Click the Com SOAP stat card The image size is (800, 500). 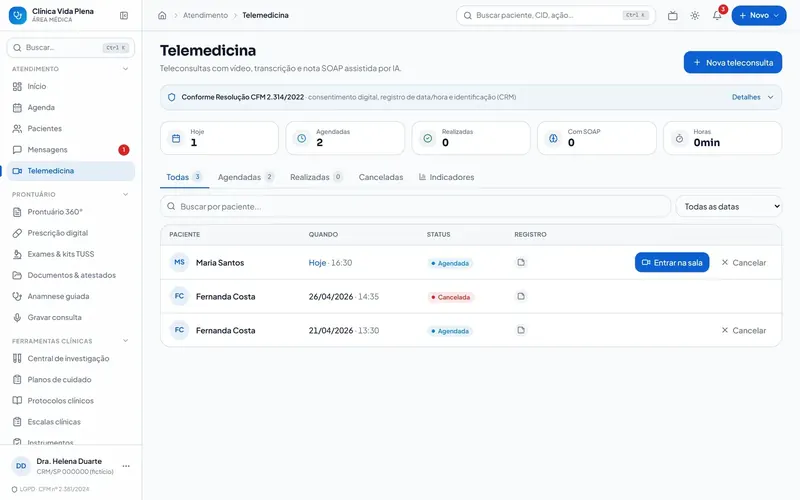click(x=597, y=138)
